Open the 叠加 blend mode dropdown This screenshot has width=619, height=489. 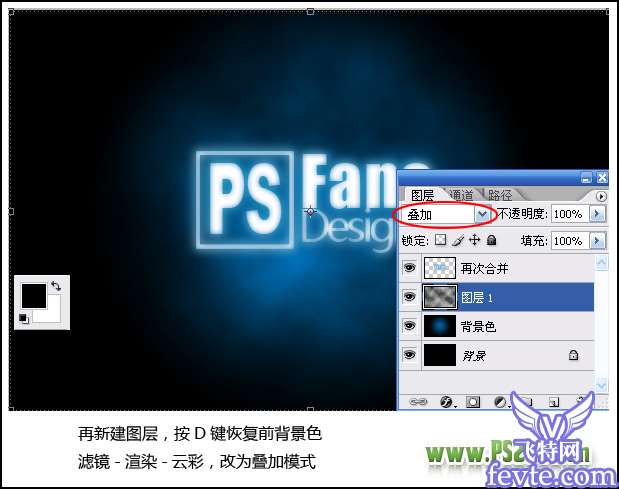click(x=483, y=214)
